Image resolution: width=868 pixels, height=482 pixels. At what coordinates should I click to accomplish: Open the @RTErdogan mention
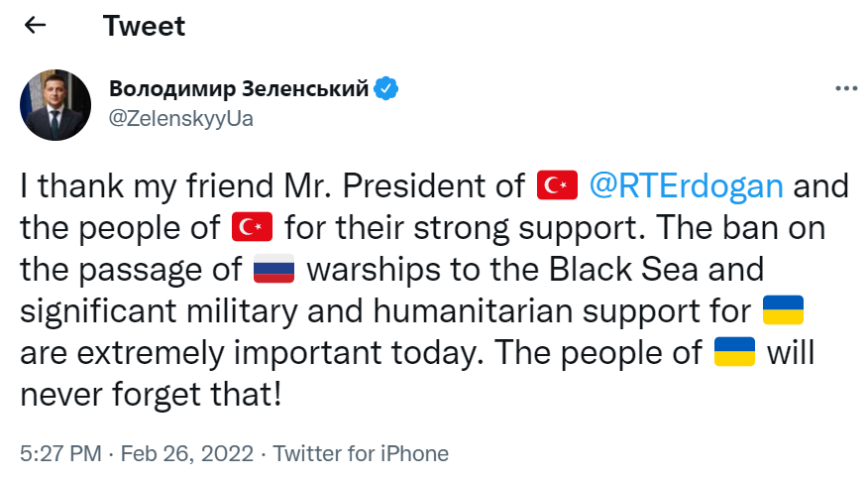(x=686, y=184)
